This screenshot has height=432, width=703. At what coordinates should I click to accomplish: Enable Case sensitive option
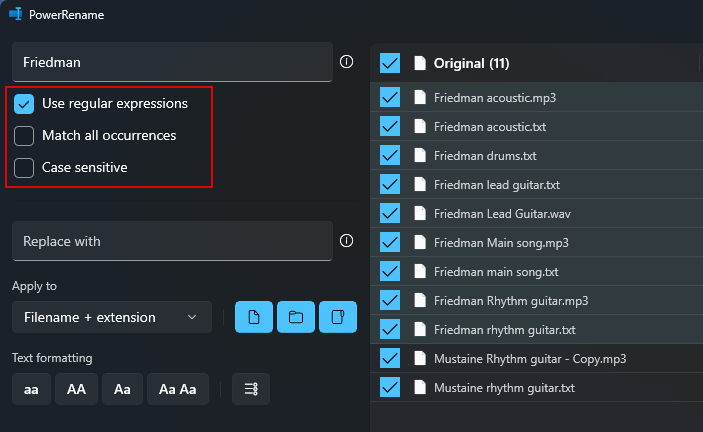pos(24,168)
